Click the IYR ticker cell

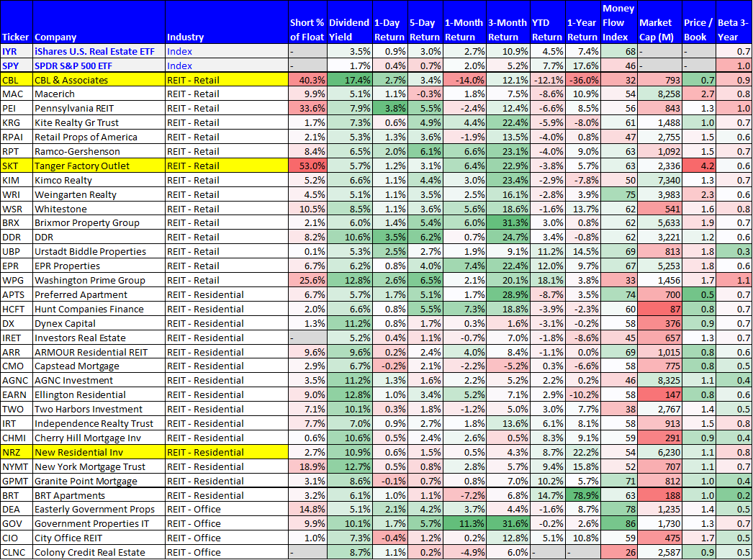point(17,51)
